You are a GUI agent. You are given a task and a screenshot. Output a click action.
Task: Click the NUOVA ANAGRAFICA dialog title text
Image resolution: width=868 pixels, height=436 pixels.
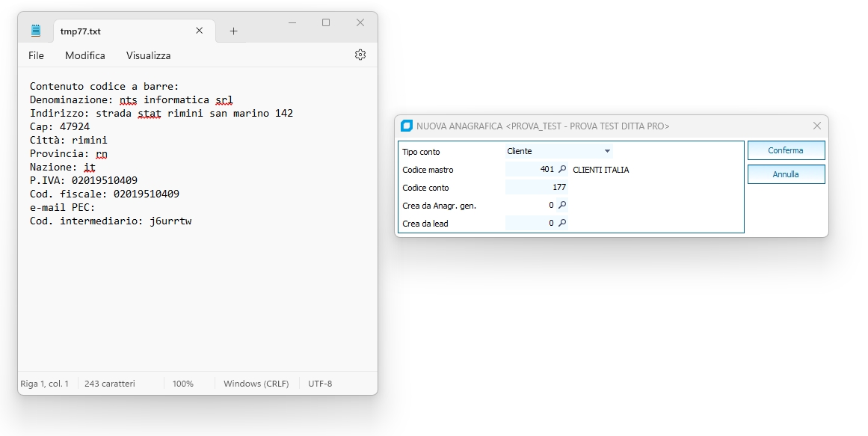pyautogui.click(x=543, y=126)
